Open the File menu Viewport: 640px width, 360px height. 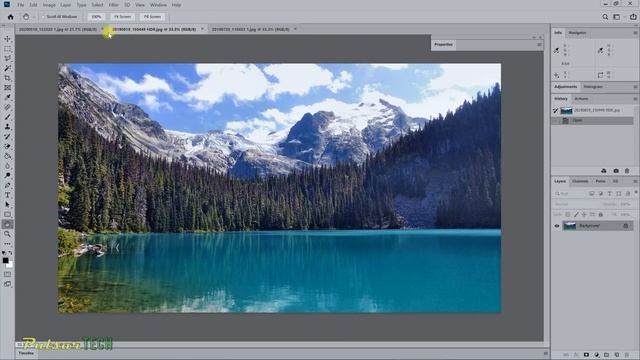(20, 5)
